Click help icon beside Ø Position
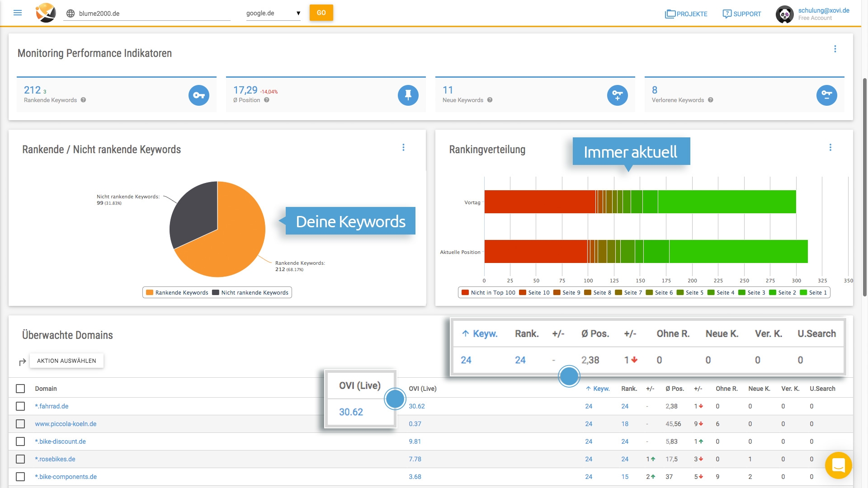 click(267, 100)
